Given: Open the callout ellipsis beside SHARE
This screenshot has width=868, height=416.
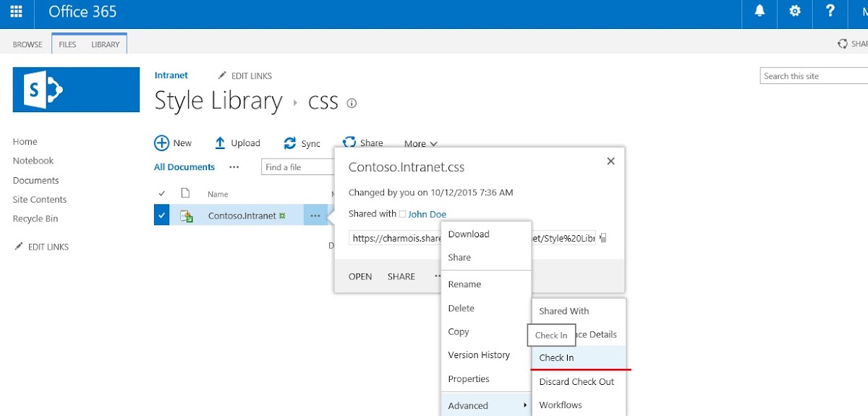Looking at the screenshot, I should point(438,276).
